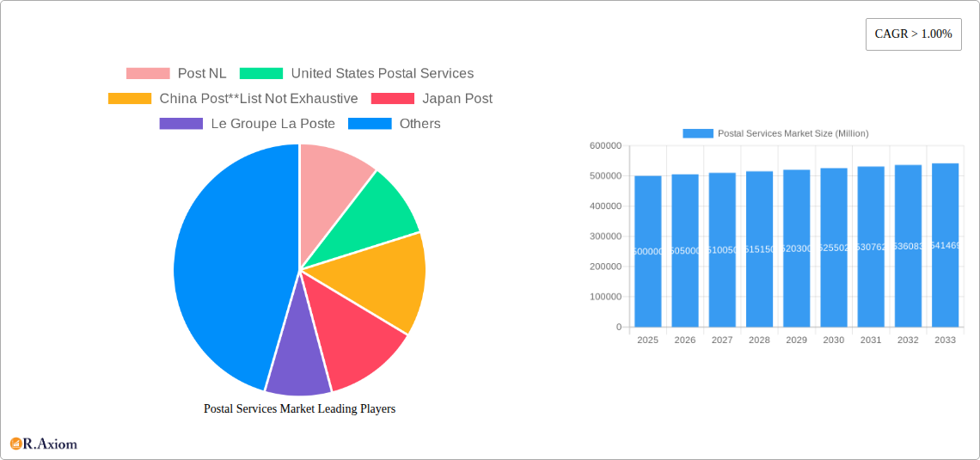Click the Post NL legend label
980x460 pixels.
tap(202, 74)
